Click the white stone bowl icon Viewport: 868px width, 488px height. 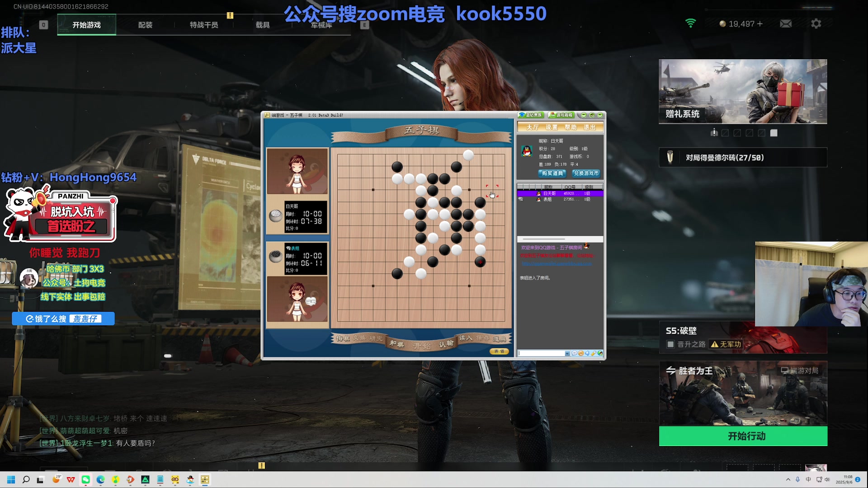(276, 216)
